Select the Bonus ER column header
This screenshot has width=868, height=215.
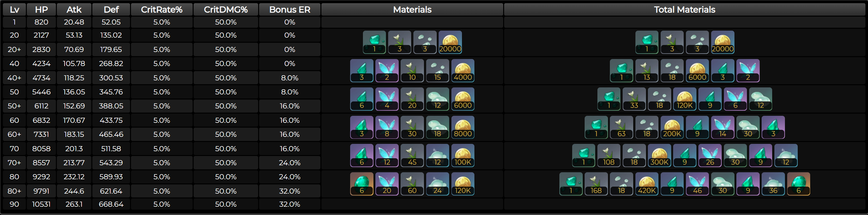pyautogui.click(x=289, y=10)
